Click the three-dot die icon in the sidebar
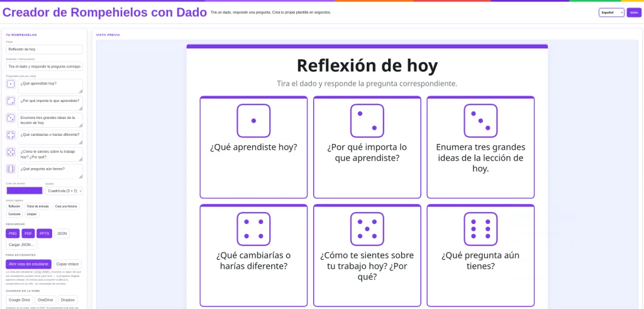The width and height of the screenshot is (644, 309). tap(11, 118)
